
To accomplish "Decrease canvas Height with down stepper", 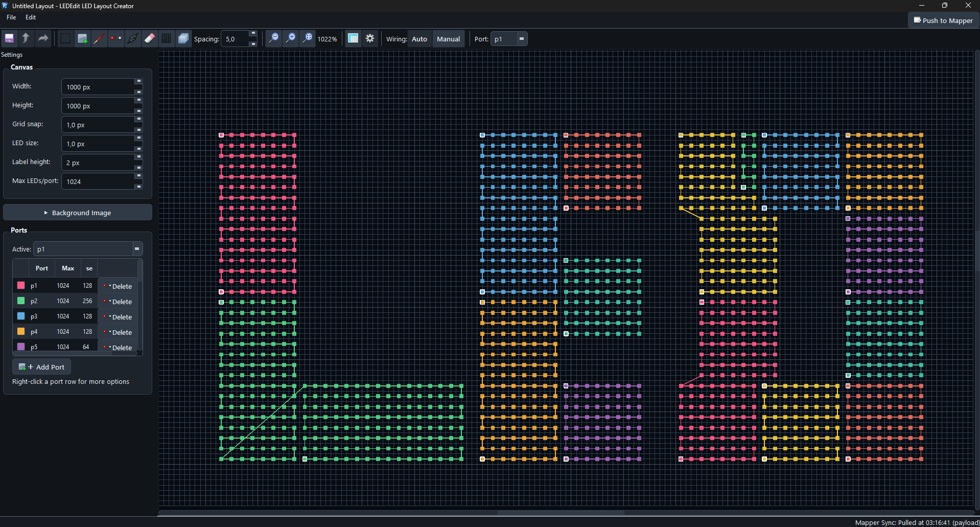I will 138,111.
